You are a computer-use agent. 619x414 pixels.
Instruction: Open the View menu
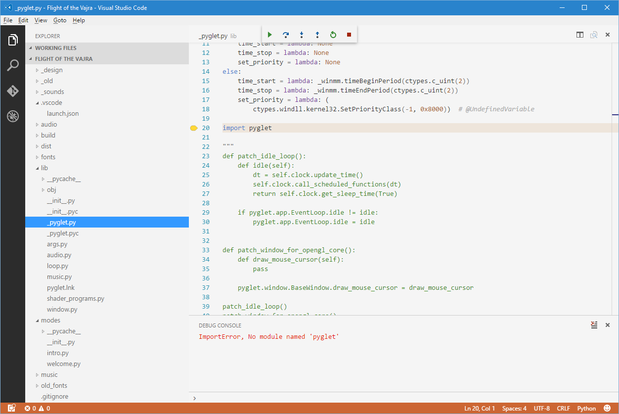41,20
